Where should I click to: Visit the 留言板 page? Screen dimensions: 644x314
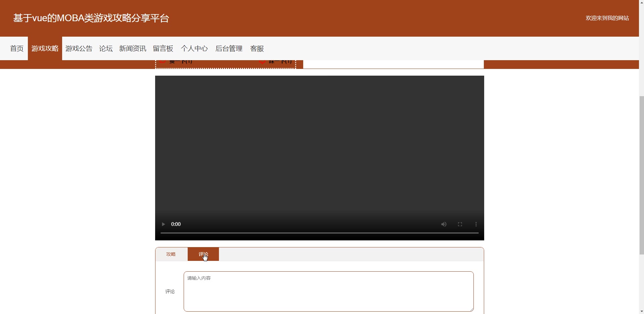[x=163, y=48]
